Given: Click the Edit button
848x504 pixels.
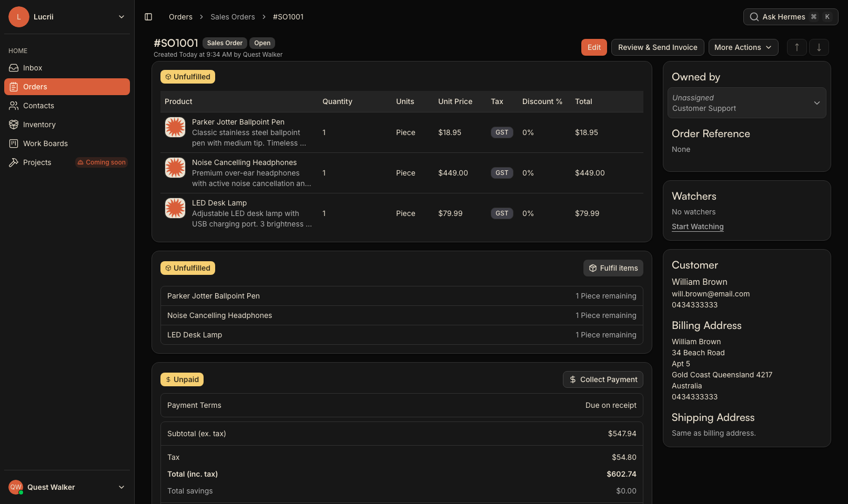Looking at the screenshot, I should pos(594,47).
